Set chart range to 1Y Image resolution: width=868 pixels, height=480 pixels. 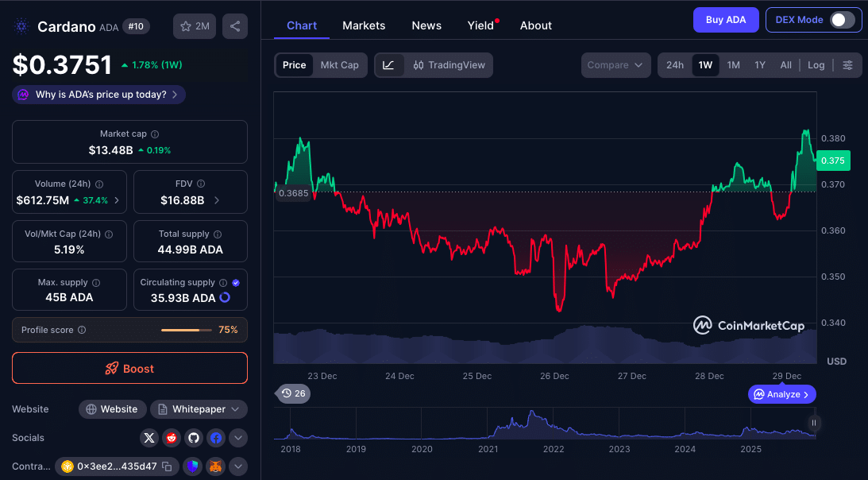[x=760, y=65]
